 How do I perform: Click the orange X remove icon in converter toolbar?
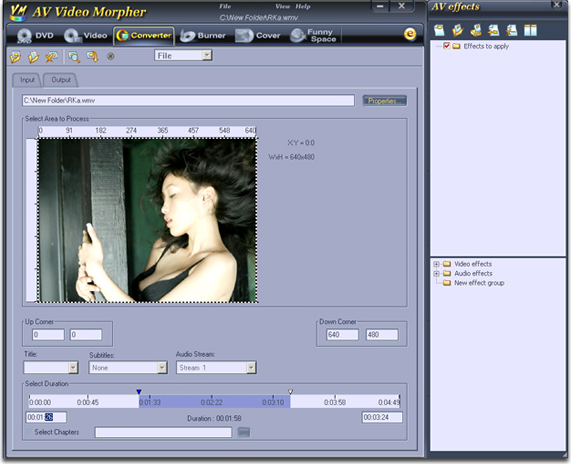(51, 56)
